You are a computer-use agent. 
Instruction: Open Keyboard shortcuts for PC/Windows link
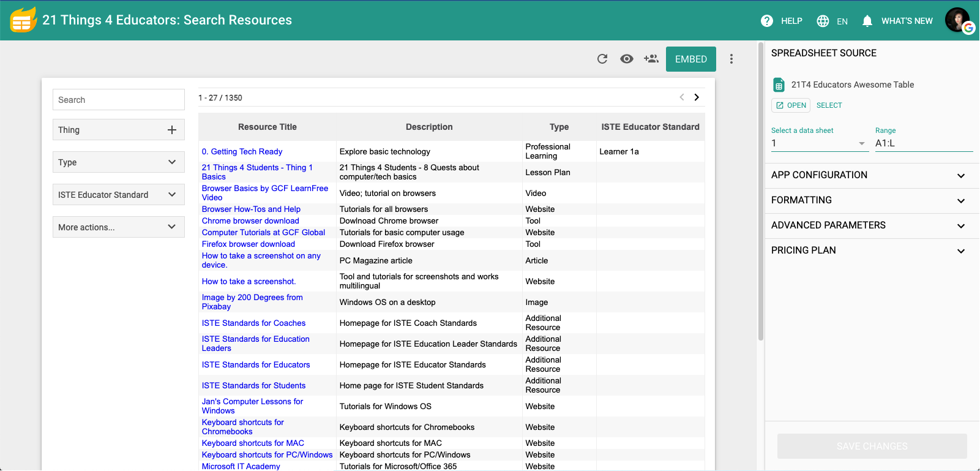tap(267, 455)
